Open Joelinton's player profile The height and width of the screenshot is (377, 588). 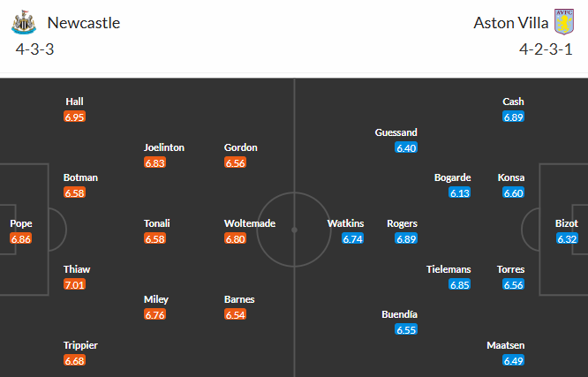coord(164,147)
